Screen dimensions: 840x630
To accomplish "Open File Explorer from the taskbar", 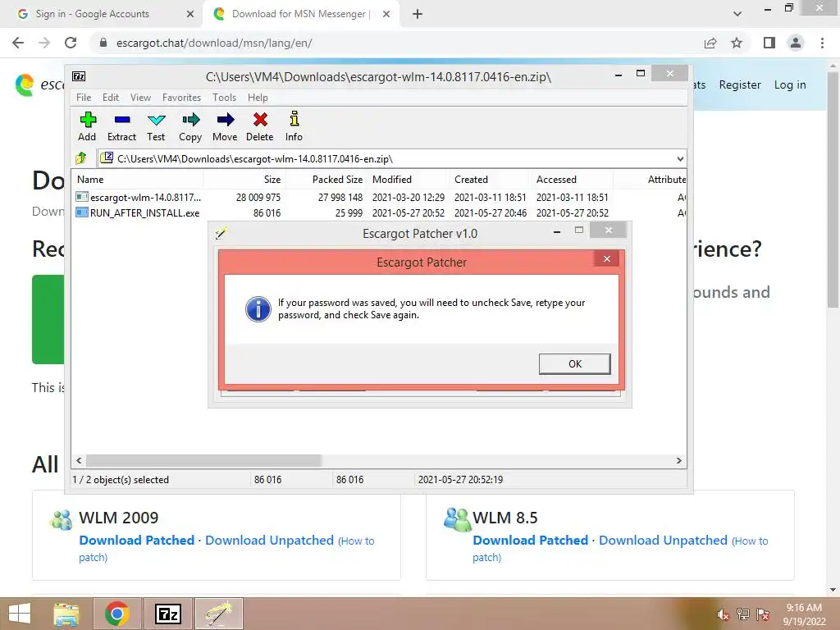I will pyautogui.click(x=66, y=614).
